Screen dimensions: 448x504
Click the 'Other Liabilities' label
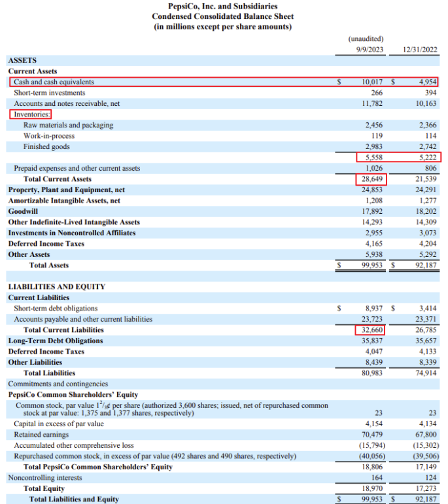click(35, 362)
